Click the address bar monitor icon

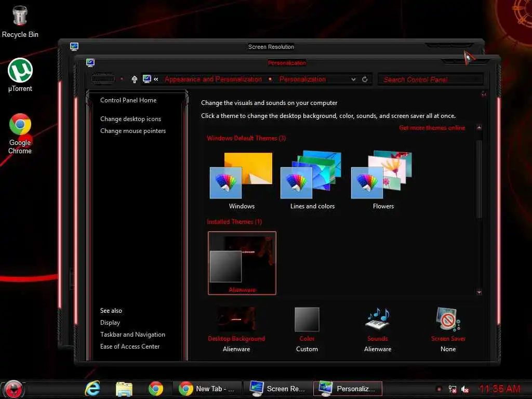pos(147,79)
